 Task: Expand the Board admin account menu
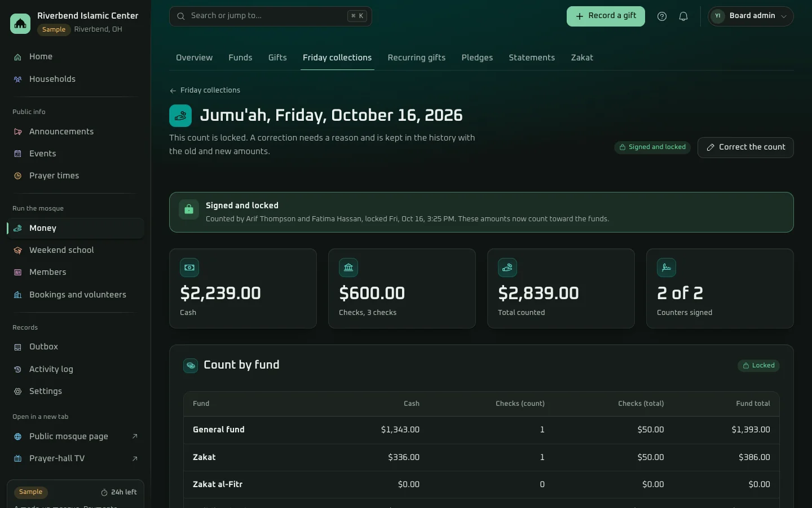pos(751,16)
